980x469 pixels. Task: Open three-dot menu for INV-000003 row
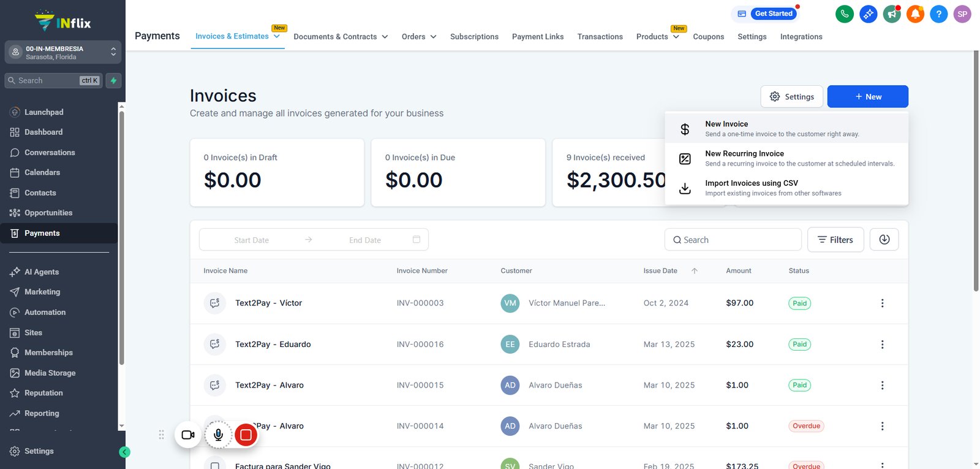point(882,303)
